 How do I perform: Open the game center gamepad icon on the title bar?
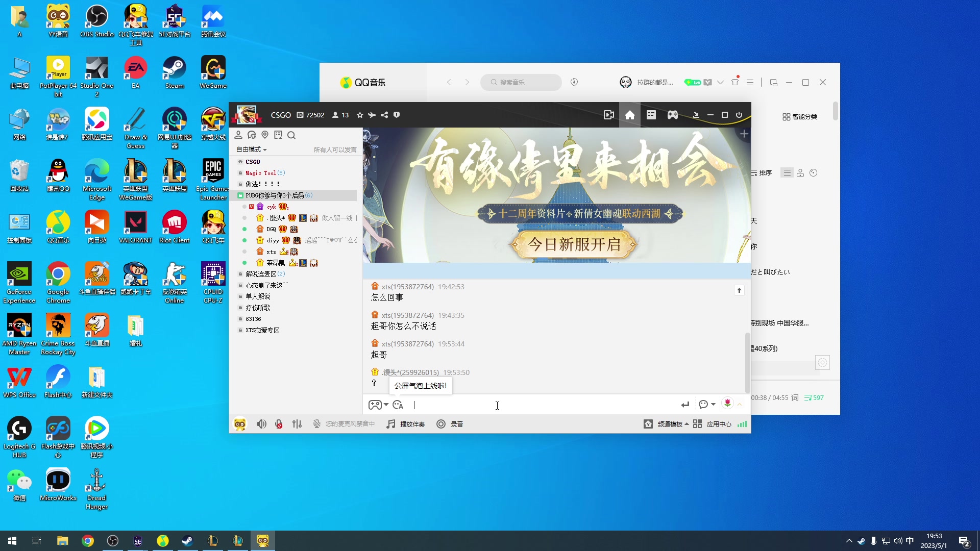(x=673, y=115)
